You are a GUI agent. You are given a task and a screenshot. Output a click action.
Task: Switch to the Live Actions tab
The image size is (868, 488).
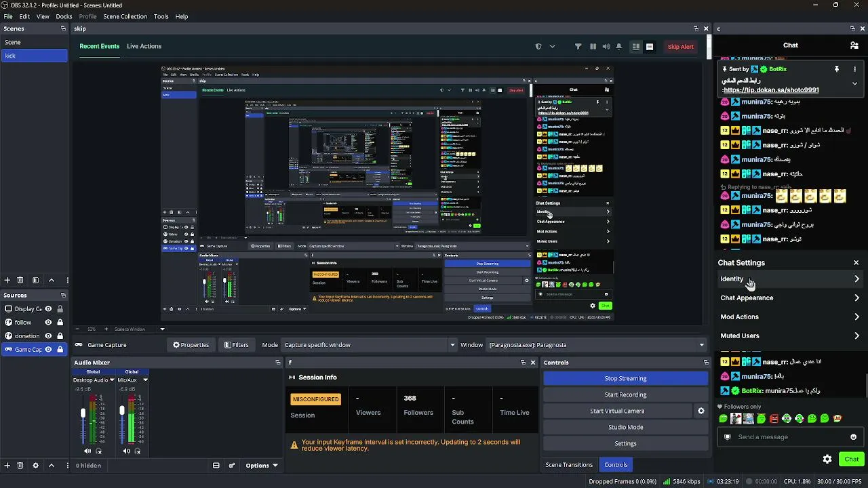(x=144, y=46)
